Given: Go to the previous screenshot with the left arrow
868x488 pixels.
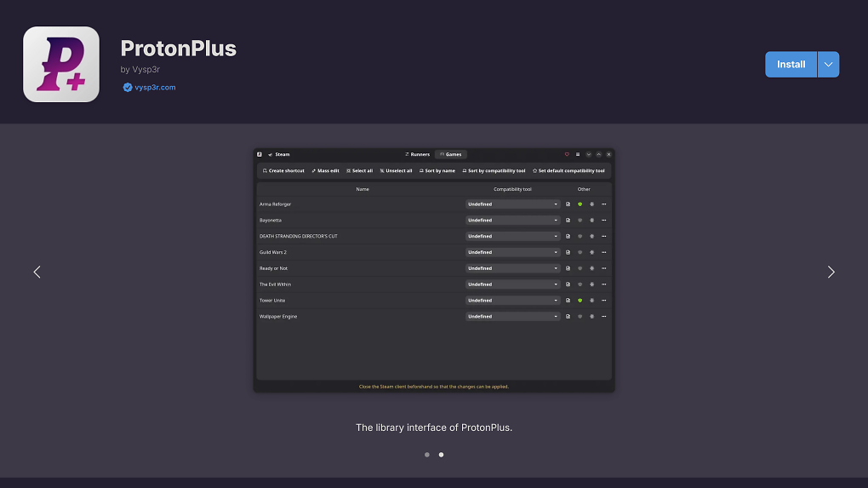Looking at the screenshot, I should [37, 272].
